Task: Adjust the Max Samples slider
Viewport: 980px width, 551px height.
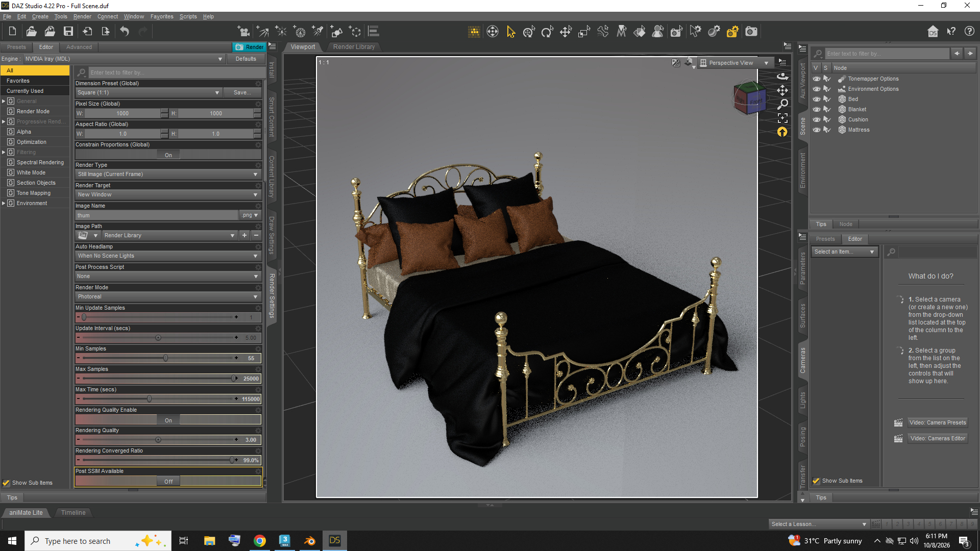Action: pyautogui.click(x=234, y=379)
